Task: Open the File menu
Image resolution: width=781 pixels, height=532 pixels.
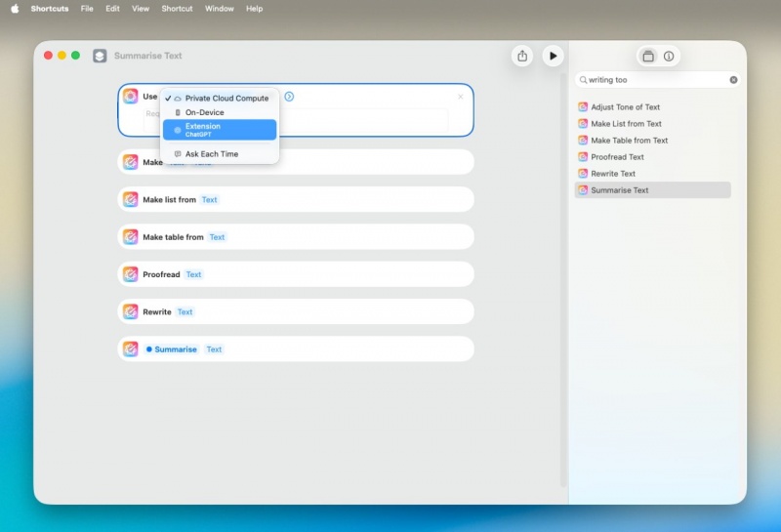Action: (87, 9)
